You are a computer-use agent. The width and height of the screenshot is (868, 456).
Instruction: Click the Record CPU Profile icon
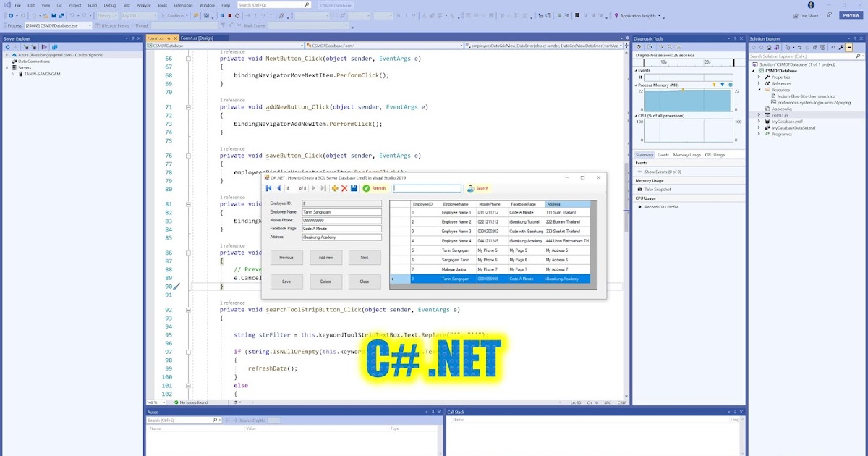(x=639, y=206)
